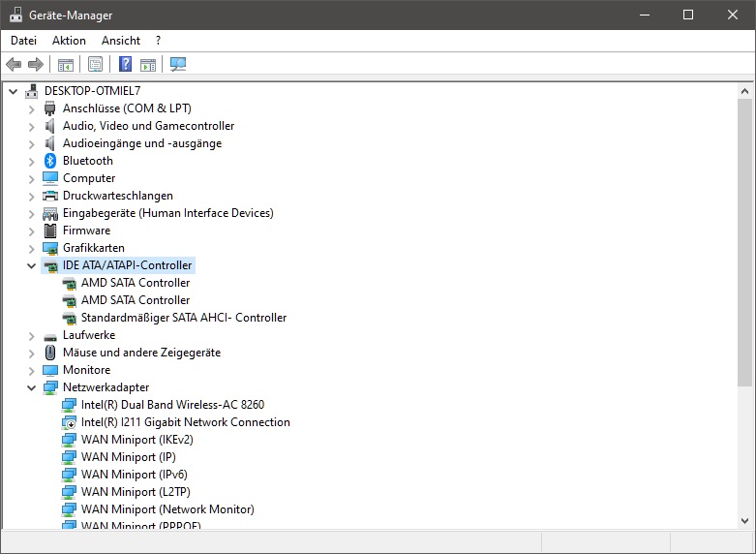
Task: Click the Geräte-Manager title bar icon
Action: click(x=15, y=15)
